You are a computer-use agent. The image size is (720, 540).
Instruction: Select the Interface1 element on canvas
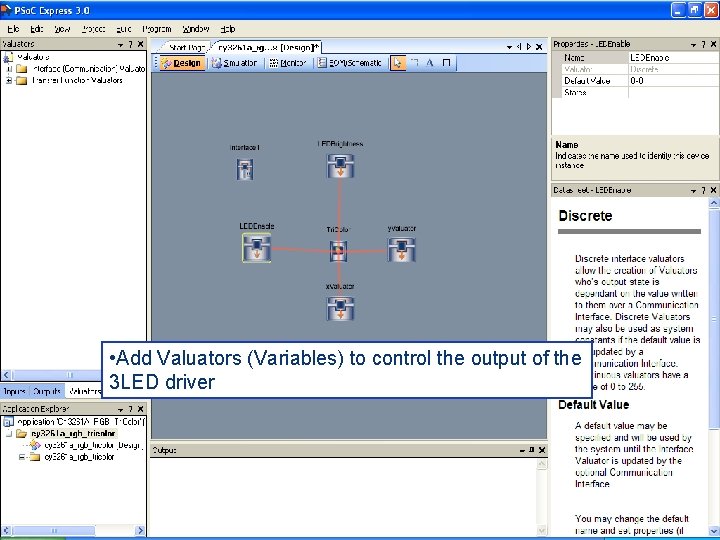[x=245, y=169]
